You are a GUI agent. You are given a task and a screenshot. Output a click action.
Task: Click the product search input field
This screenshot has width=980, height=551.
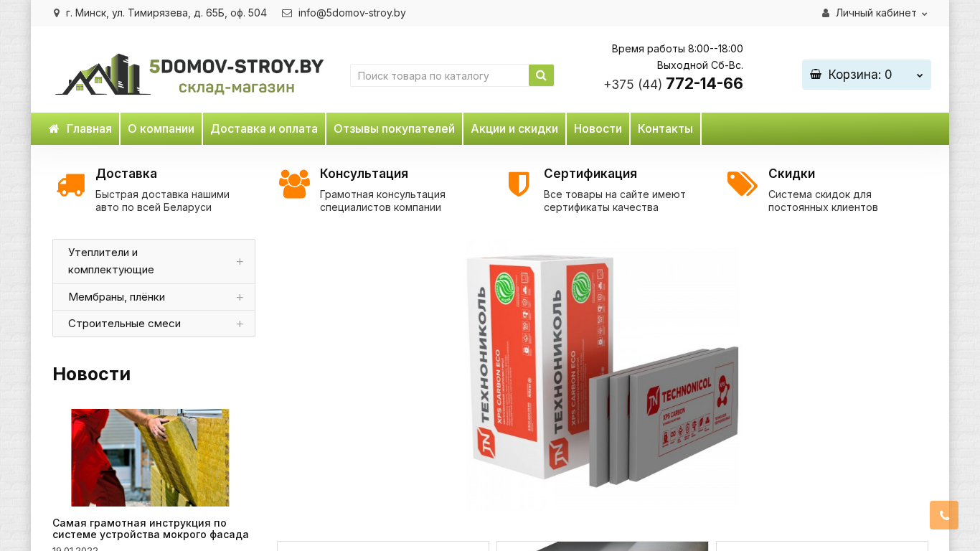tap(439, 75)
